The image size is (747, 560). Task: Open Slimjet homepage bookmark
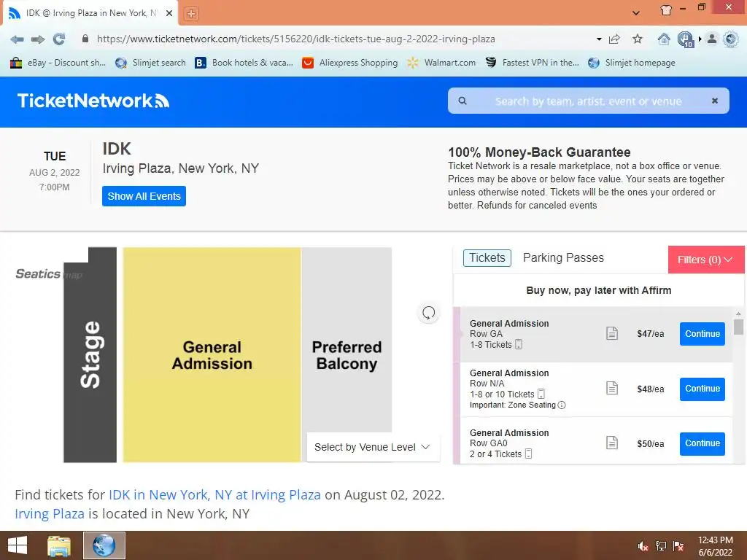[x=632, y=63]
